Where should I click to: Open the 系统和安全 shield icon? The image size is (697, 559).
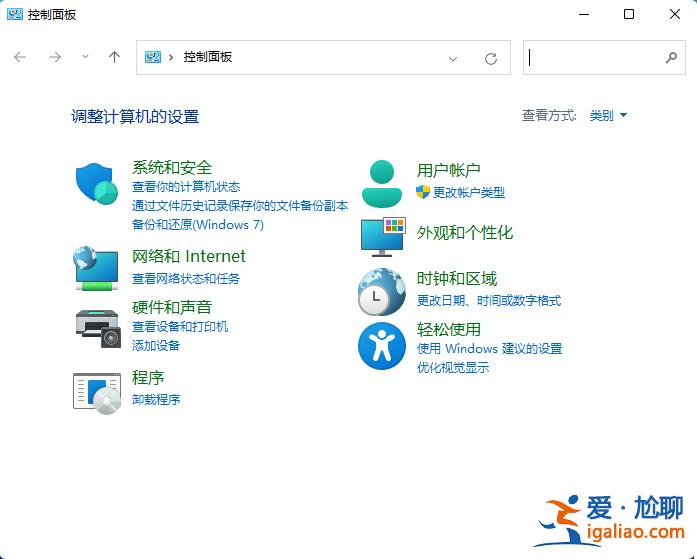pos(96,184)
